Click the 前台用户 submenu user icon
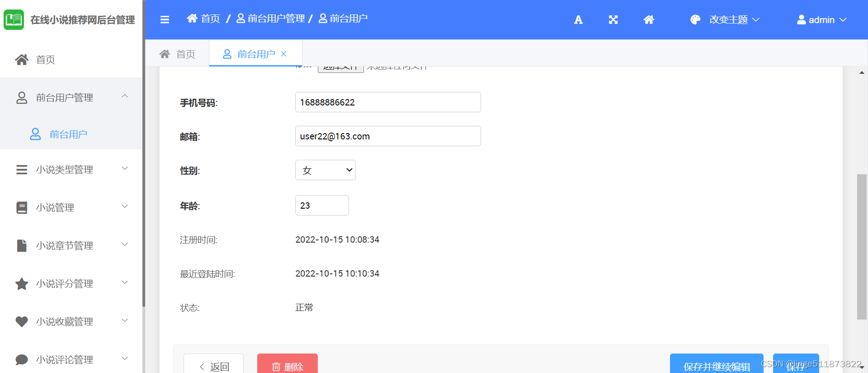Screen dimensions: 868x373 [35, 134]
